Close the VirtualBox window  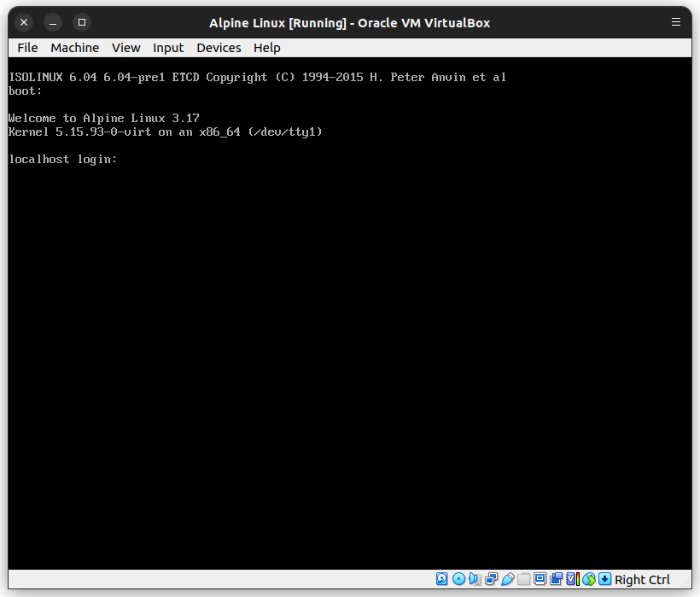coord(24,22)
